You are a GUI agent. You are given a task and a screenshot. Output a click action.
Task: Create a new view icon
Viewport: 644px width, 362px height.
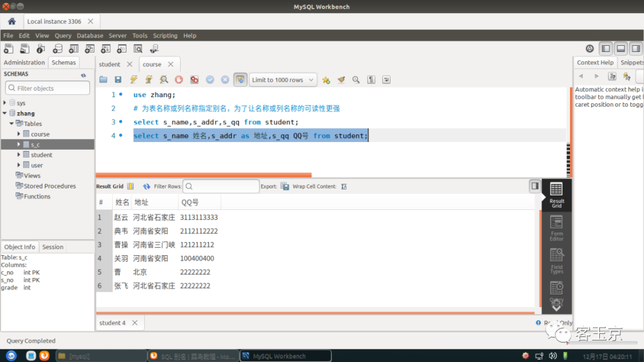click(x=89, y=49)
